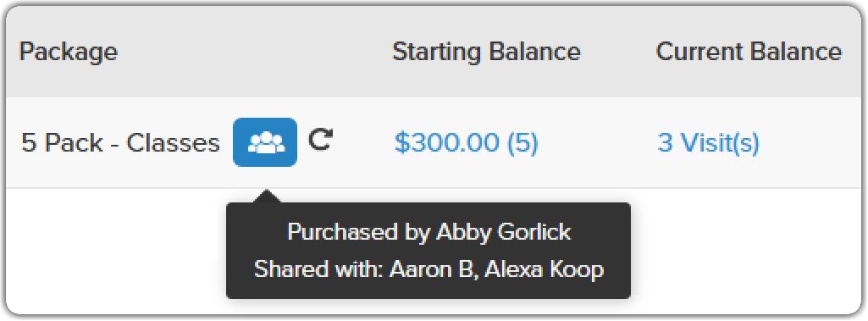868x321 pixels.
Task: Click the blue shared-package people icon
Action: click(264, 142)
